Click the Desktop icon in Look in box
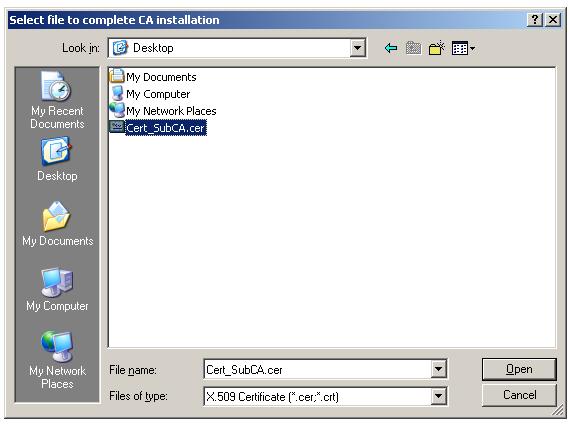Viewport: 570px width, 424px height. tap(120, 48)
